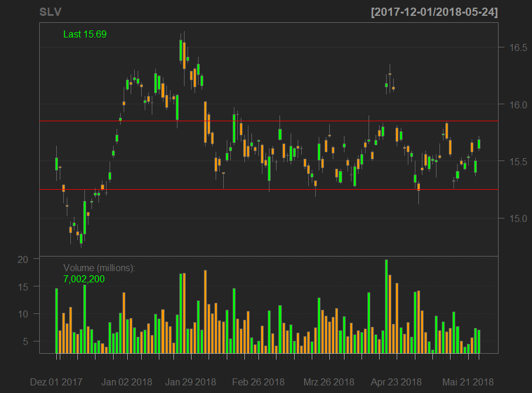
Task: Click the green Last 15.69 label
Action: (85, 35)
